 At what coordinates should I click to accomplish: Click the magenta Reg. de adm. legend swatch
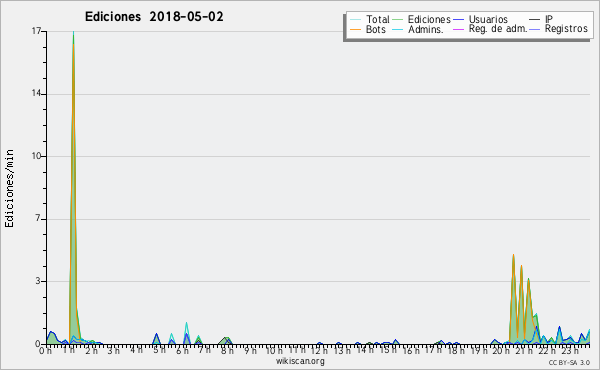click(458, 29)
